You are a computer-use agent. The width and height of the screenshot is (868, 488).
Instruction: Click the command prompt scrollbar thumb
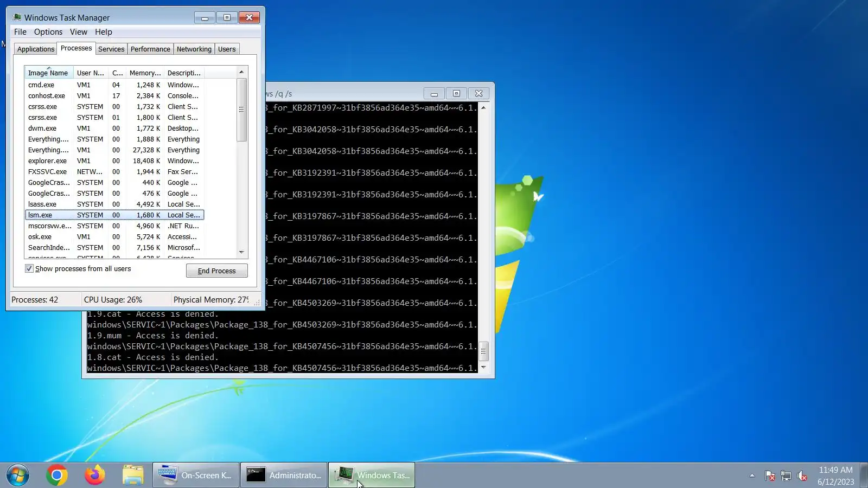point(483,351)
